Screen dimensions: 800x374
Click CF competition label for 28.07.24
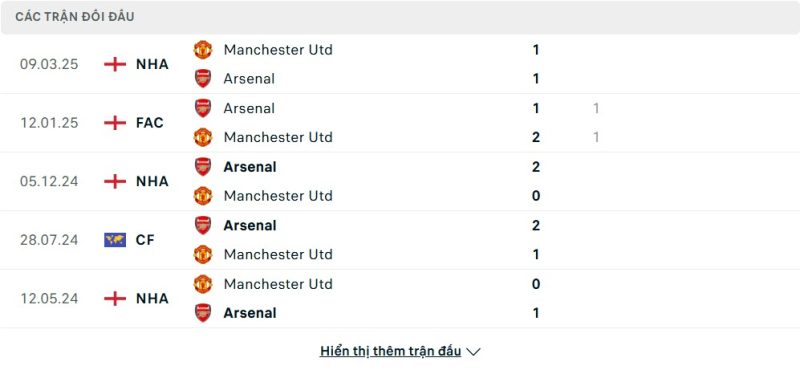click(x=145, y=240)
